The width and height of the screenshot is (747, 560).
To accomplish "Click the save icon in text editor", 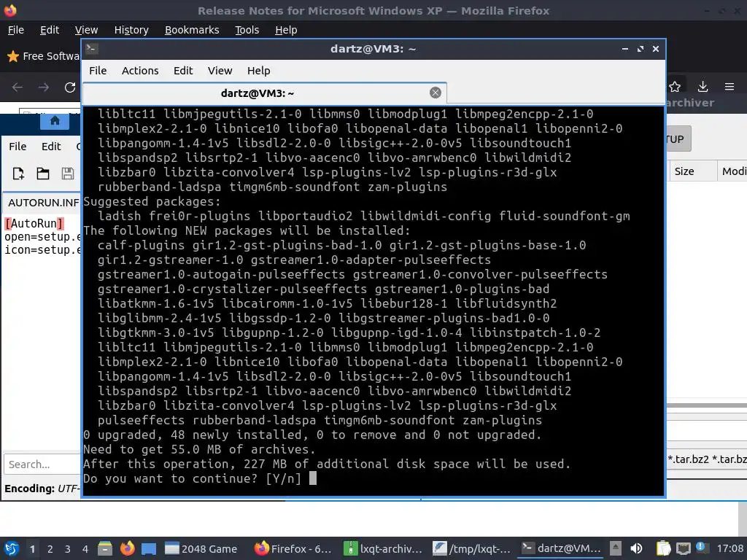I will click(68, 174).
